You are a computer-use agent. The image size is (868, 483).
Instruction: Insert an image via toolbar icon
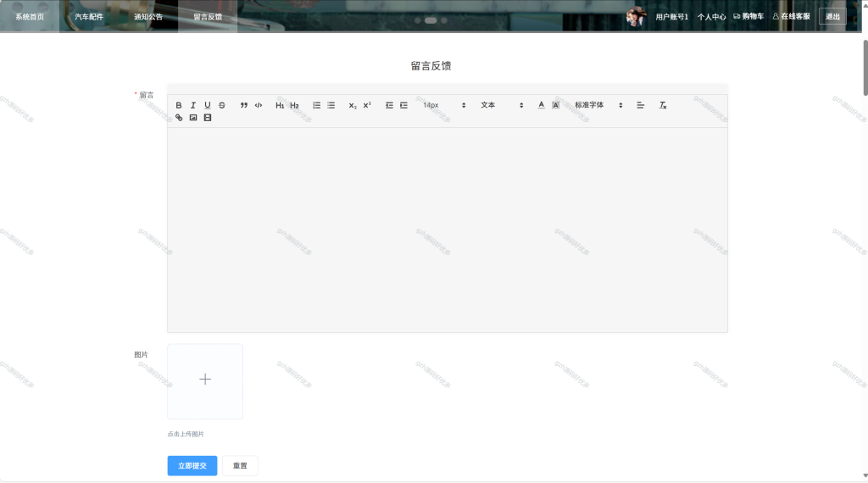pyautogui.click(x=193, y=118)
